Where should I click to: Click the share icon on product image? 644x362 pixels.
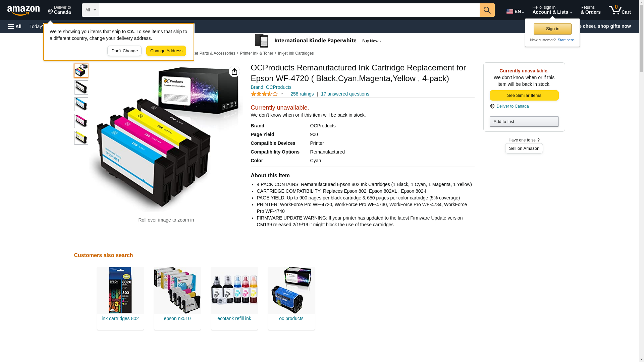pos(234,71)
